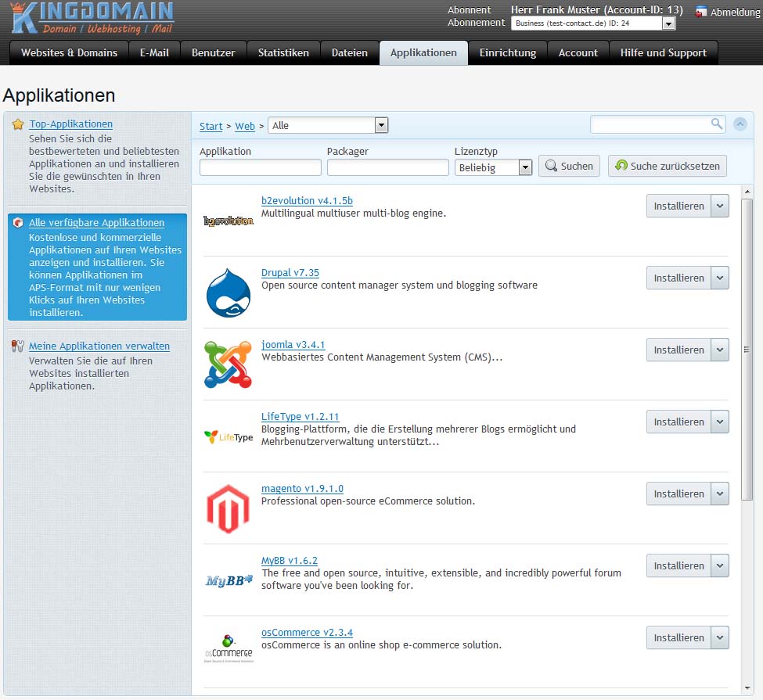Click the b2evolution logo
Screen dimensions: 763x700
tap(229, 221)
